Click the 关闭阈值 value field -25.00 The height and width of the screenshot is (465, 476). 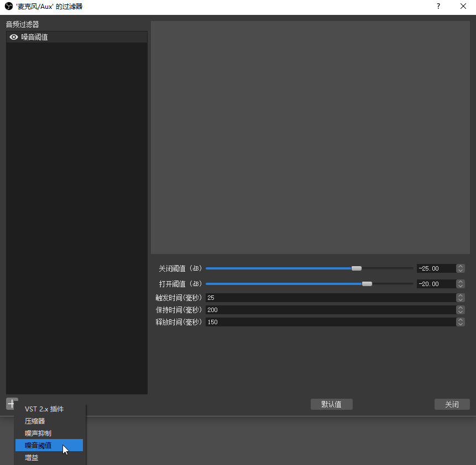click(436, 268)
